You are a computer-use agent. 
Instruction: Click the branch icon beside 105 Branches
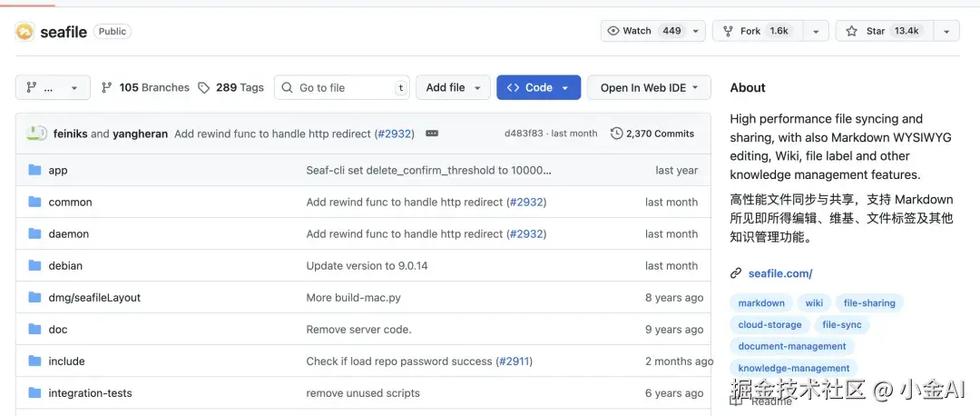[x=106, y=87]
